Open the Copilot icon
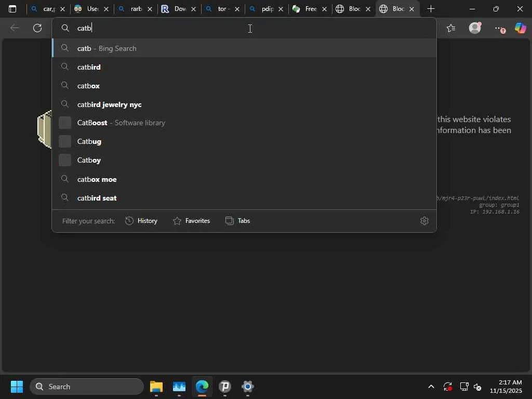 pyautogui.click(x=520, y=28)
